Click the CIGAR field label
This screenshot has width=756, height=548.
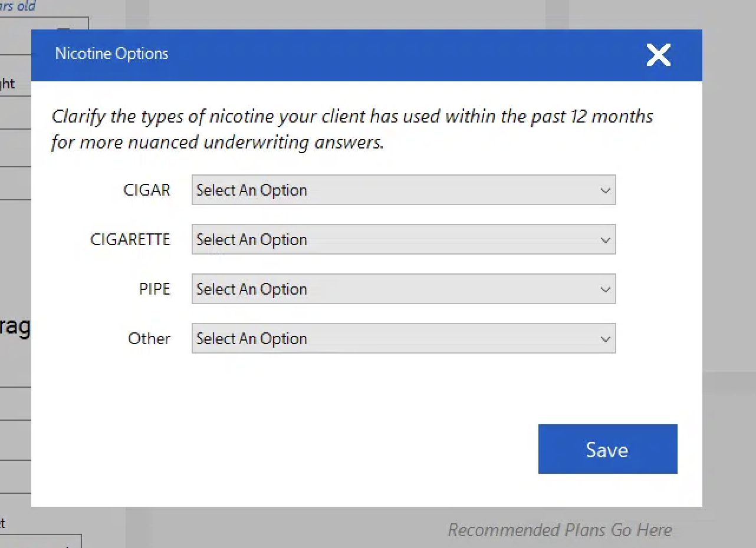click(x=147, y=190)
